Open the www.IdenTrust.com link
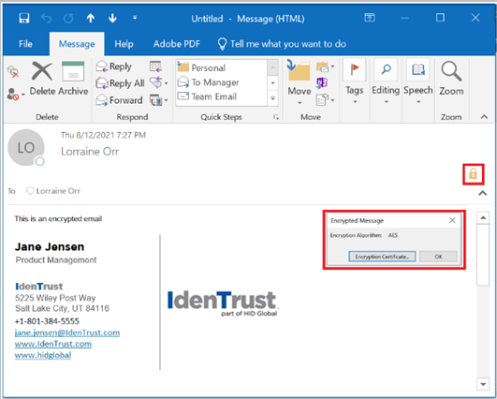The height and width of the screenshot is (399, 497). [x=53, y=344]
